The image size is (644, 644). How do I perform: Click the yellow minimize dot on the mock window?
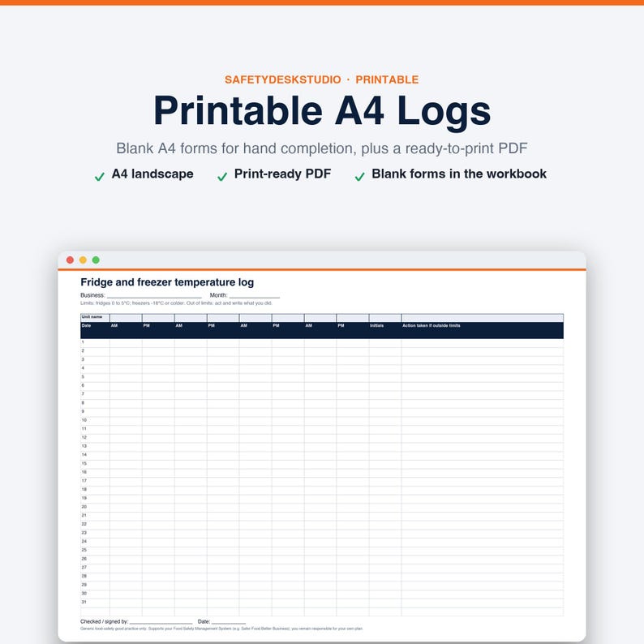[83, 260]
